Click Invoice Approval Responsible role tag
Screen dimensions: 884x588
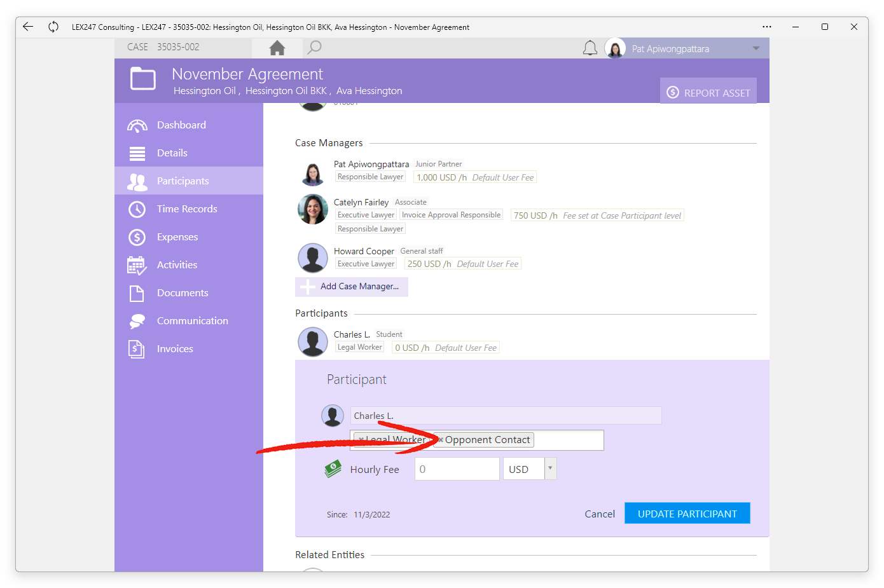pos(451,215)
